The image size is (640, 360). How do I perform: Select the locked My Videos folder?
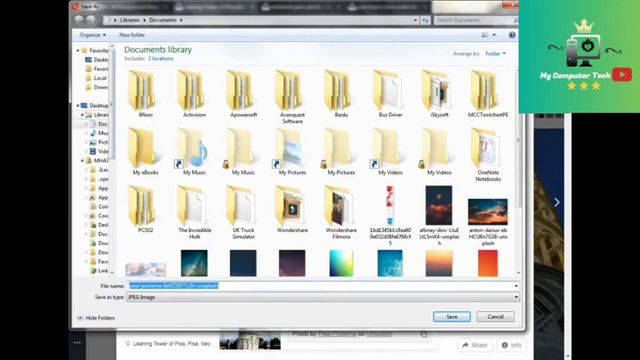click(439, 152)
